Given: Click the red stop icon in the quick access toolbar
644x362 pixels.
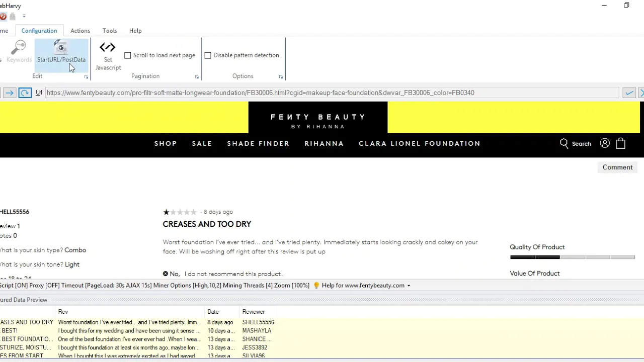Looking at the screenshot, I should point(3,17).
